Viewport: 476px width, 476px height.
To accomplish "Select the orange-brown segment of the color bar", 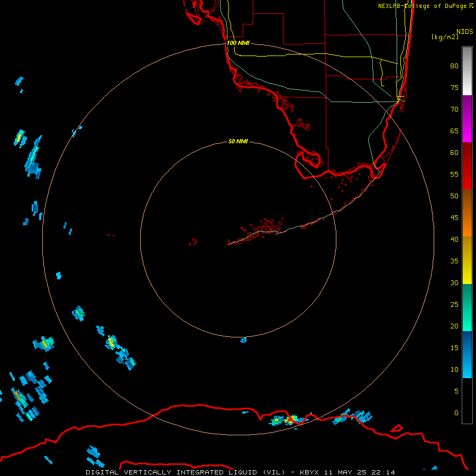I will pos(467,213).
